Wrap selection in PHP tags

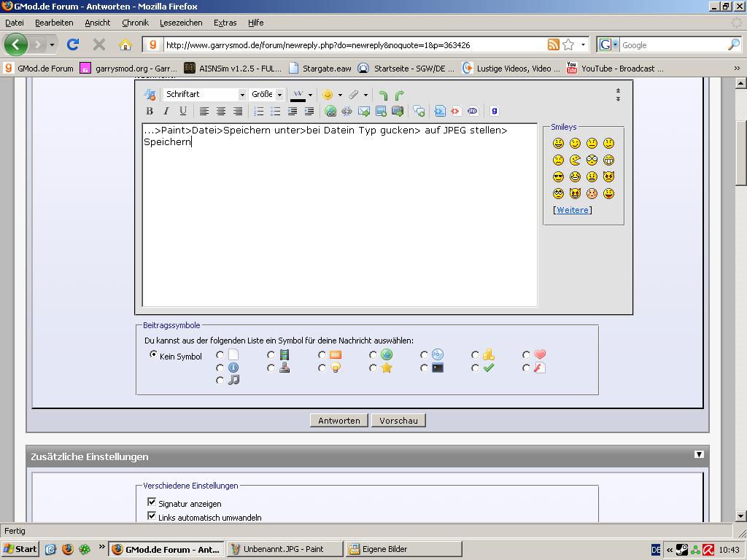click(473, 112)
